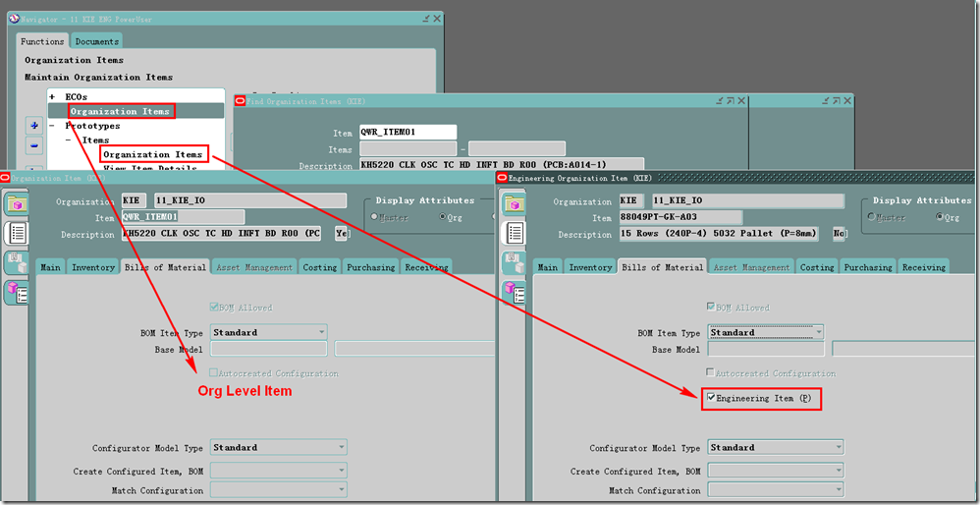Screen dimensions: 980x505
Task: Toggle the Engineering Item checkbox
Action: click(711, 398)
